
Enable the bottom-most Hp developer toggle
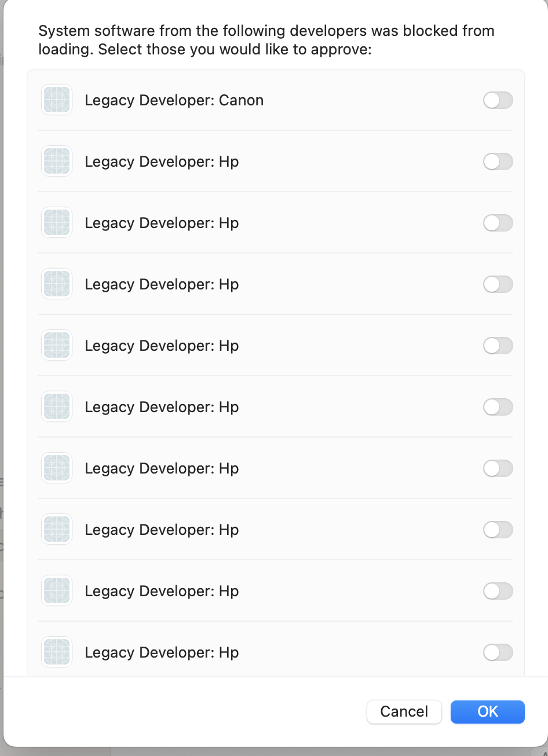(x=498, y=652)
